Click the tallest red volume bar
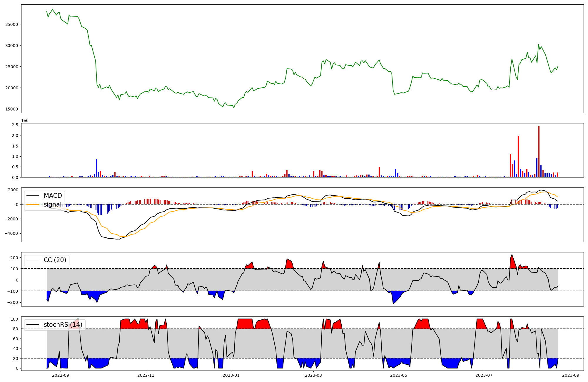 click(x=539, y=151)
